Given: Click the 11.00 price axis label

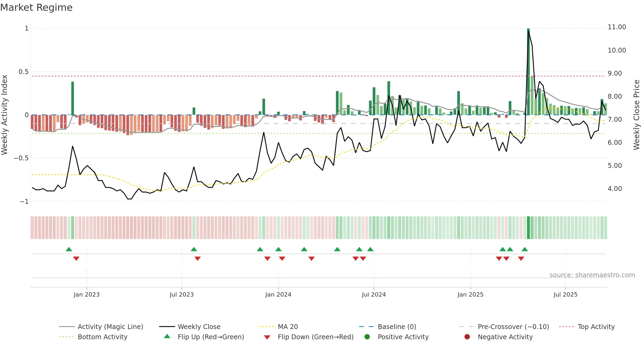Looking at the screenshot, I should pos(617,27).
